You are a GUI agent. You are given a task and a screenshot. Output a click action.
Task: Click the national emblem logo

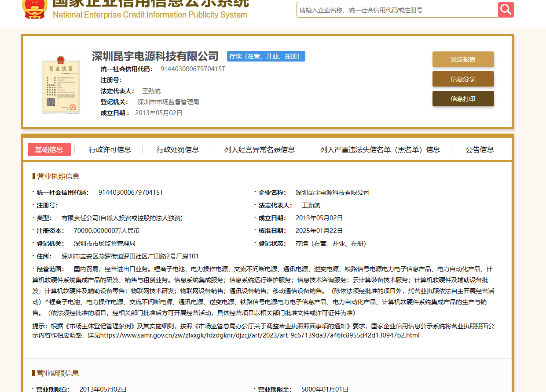click(35, 9)
